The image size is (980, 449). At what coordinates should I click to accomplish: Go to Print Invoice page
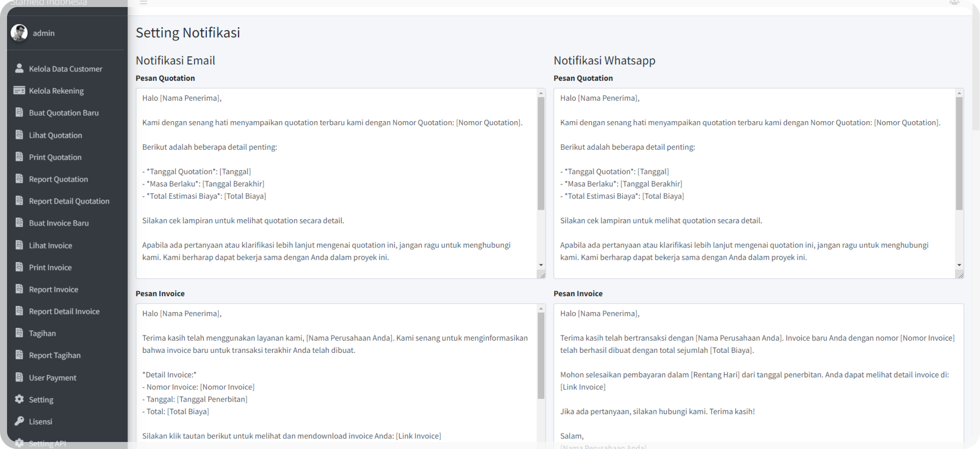[50, 267]
